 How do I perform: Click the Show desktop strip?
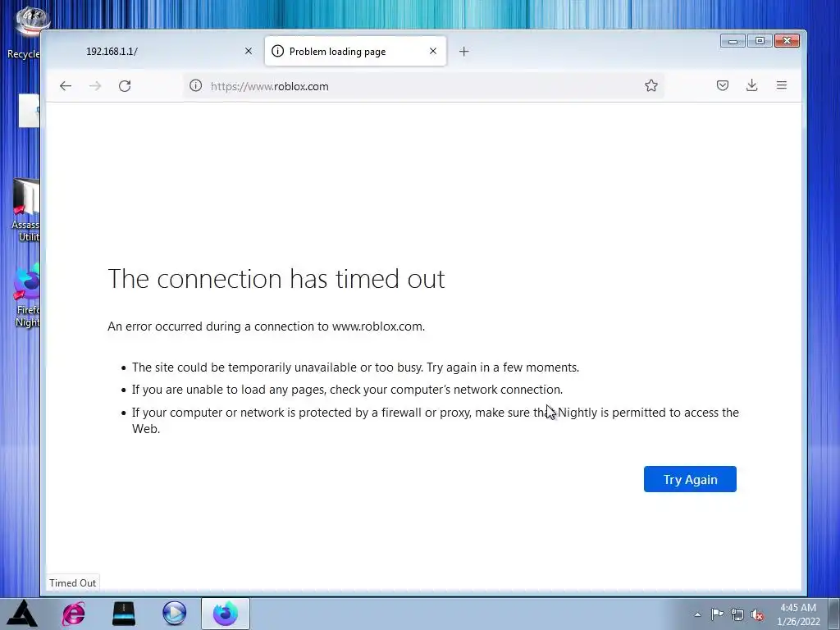pyautogui.click(x=833, y=614)
